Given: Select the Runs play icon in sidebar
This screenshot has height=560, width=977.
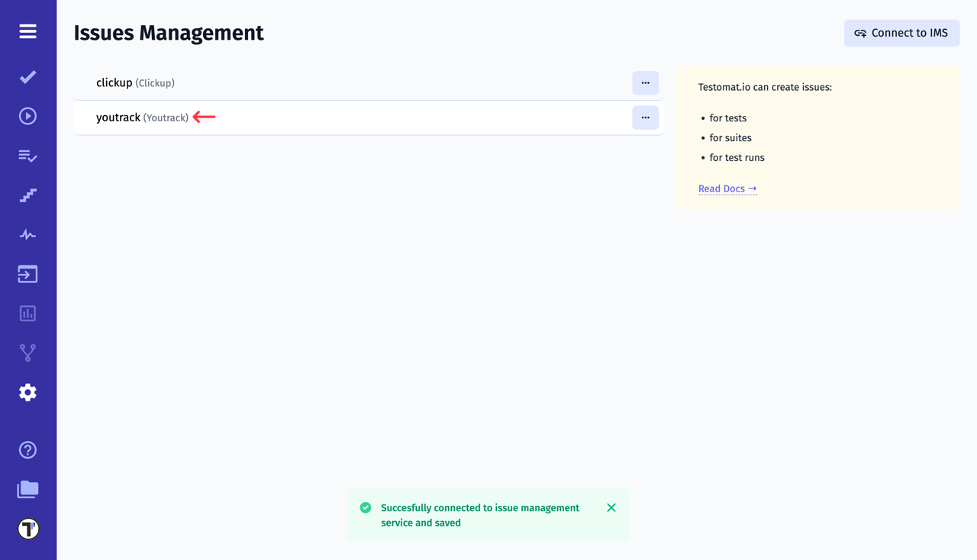Looking at the screenshot, I should (27, 115).
